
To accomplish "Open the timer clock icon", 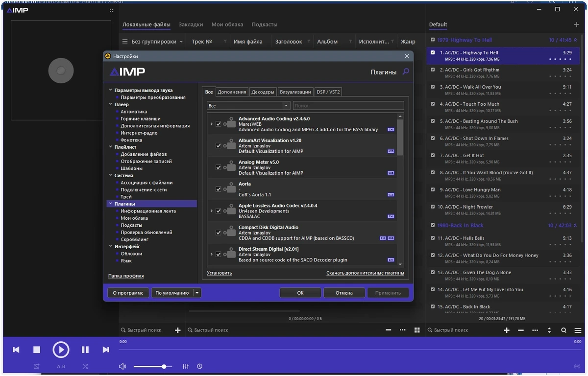I will (200, 366).
